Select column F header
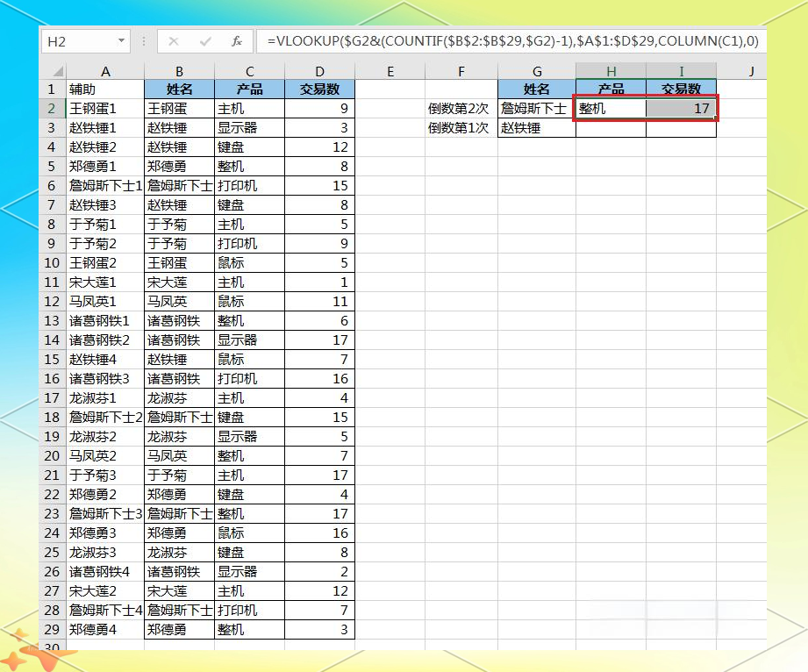 point(461,71)
